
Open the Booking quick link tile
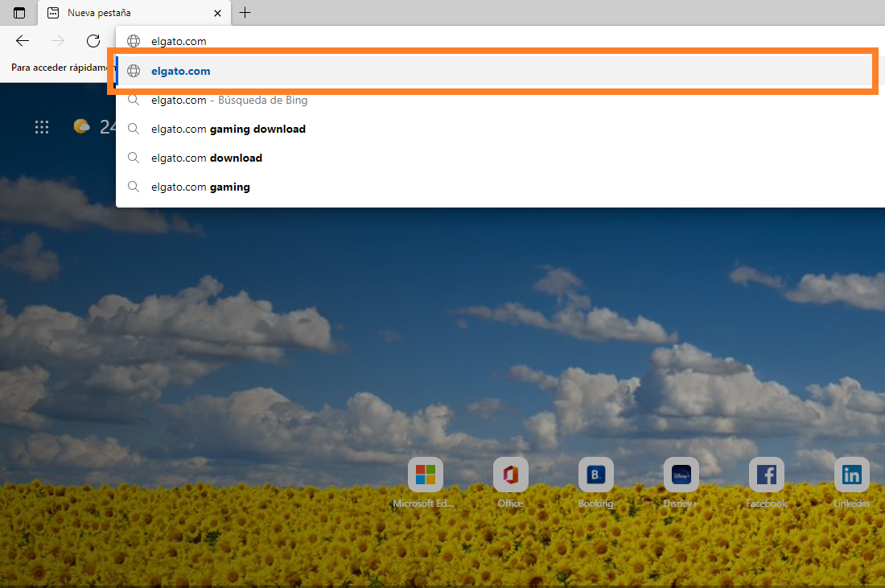point(595,475)
